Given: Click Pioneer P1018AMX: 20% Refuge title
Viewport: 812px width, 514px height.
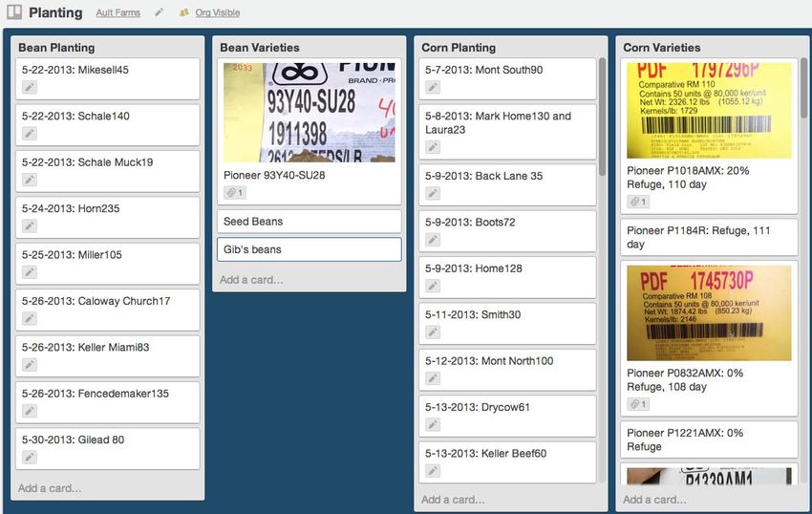Looking at the screenshot, I should coord(688,177).
